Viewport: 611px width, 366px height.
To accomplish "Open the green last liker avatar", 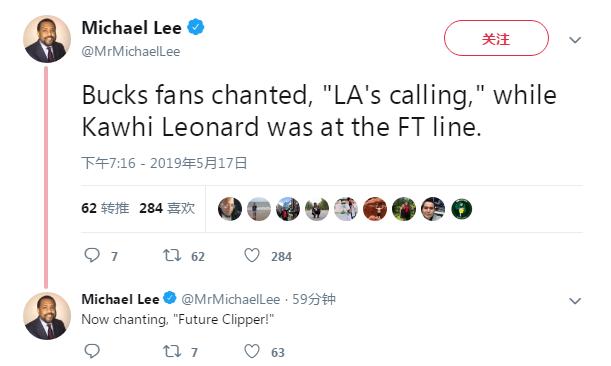I will pos(461,209).
